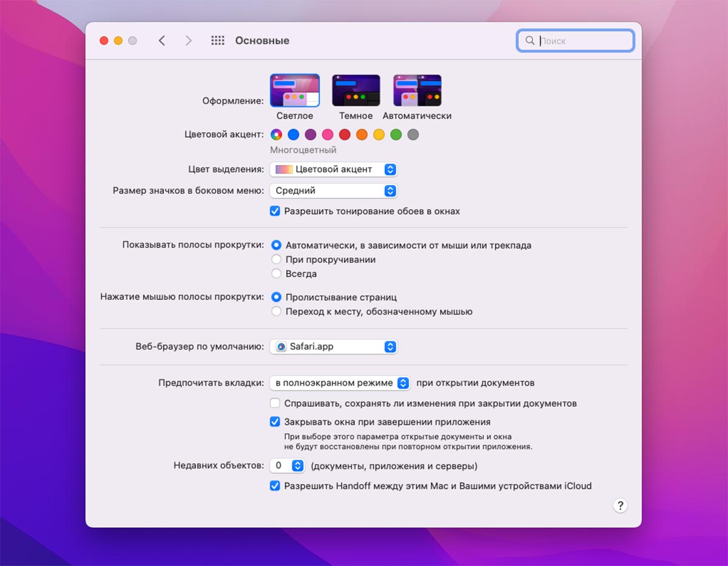Show all preferences grid icon

[x=218, y=41]
